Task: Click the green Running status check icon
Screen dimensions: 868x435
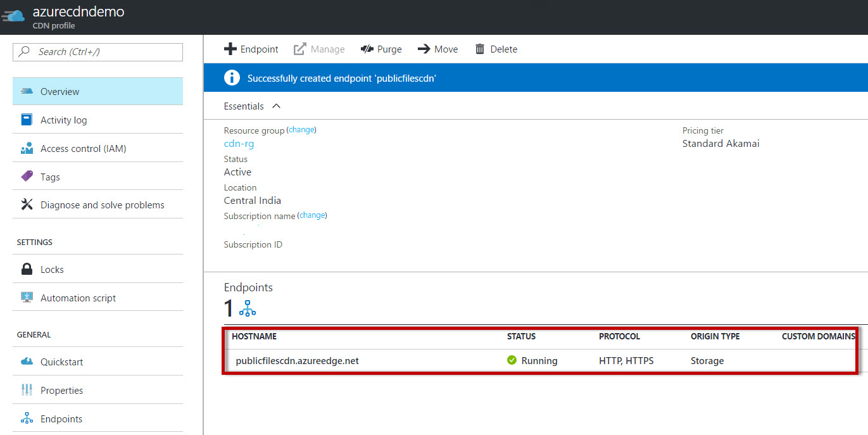Action: click(512, 360)
